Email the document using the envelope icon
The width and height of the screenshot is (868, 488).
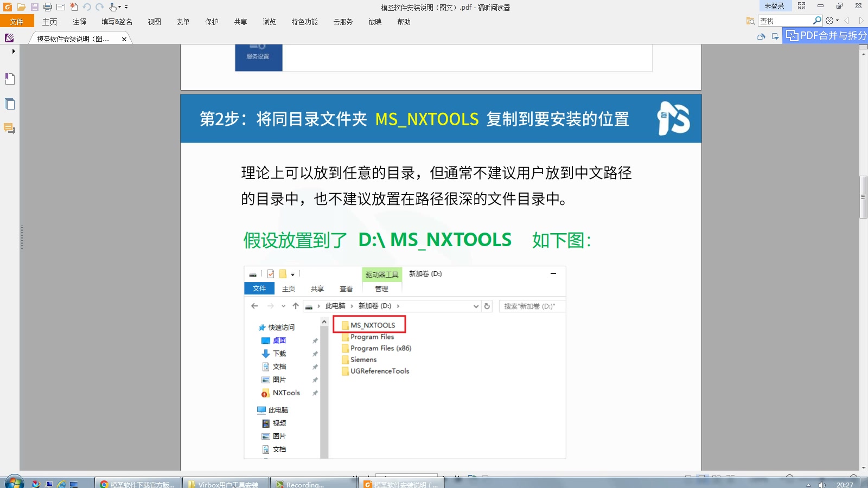[x=61, y=7]
